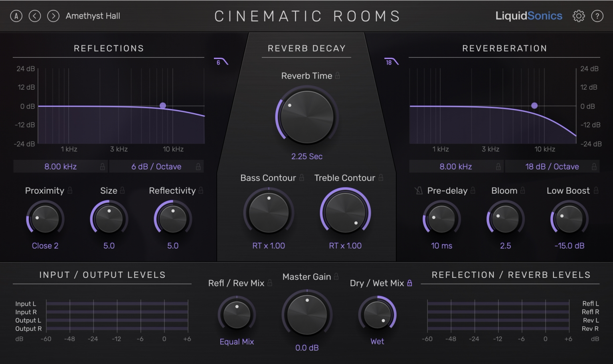The image size is (613, 364).
Task: Open the Amethyst Hall preset name
Action: 93,16
